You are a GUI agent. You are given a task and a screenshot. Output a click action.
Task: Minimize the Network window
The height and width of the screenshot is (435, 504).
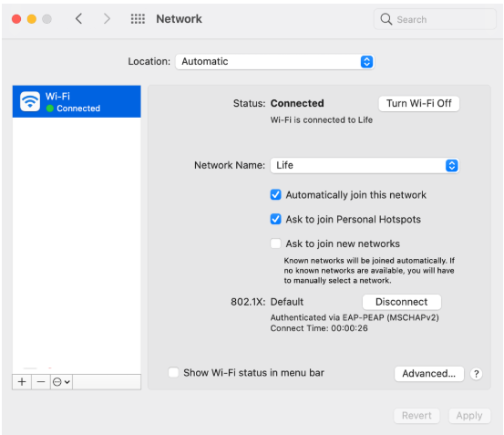32,19
